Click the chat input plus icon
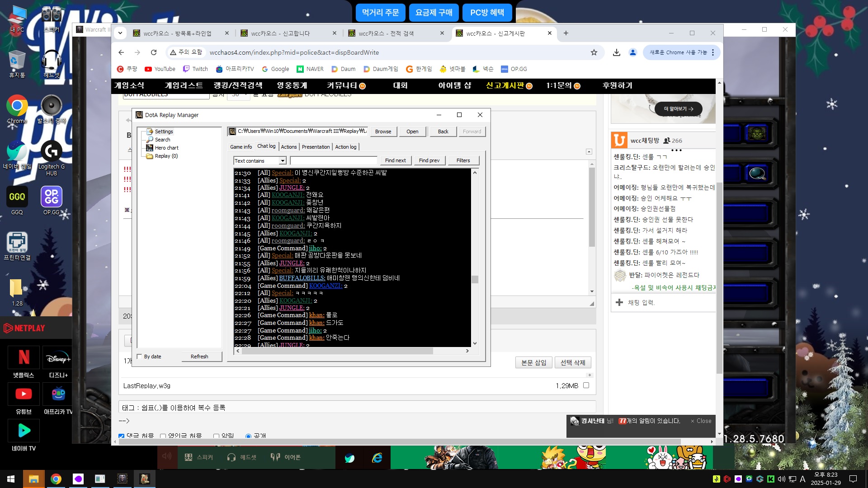 click(619, 302)
